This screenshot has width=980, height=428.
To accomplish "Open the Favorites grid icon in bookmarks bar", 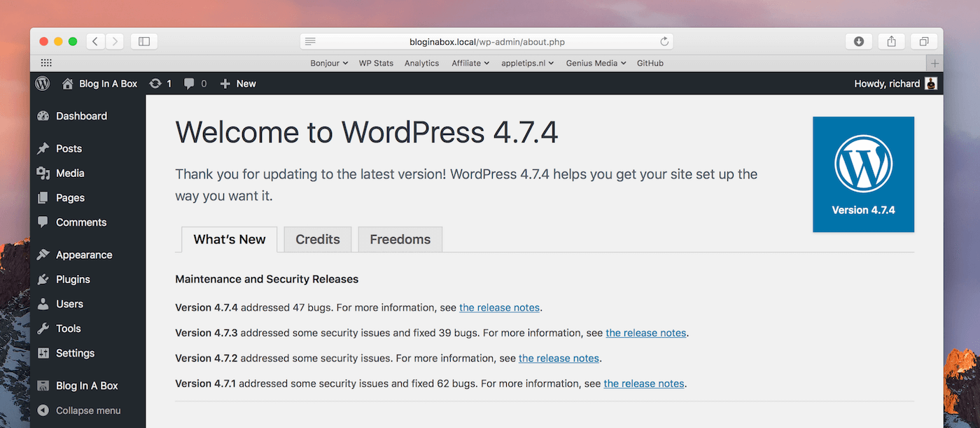I will tap(46, 63).
